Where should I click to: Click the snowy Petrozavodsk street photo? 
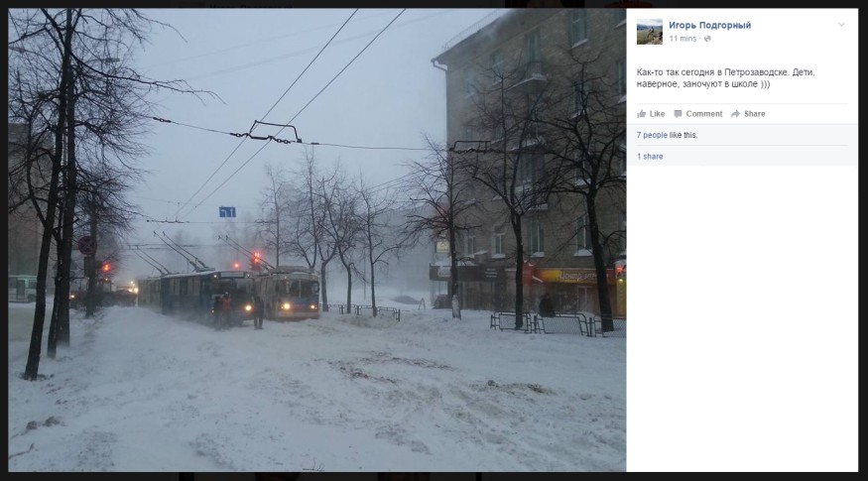click(x=317, y=240)
